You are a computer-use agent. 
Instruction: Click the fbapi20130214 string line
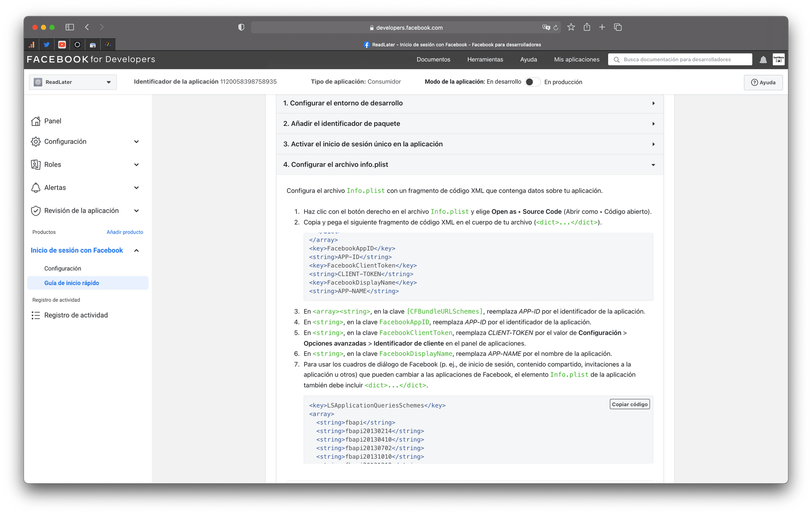click(370, 431)
